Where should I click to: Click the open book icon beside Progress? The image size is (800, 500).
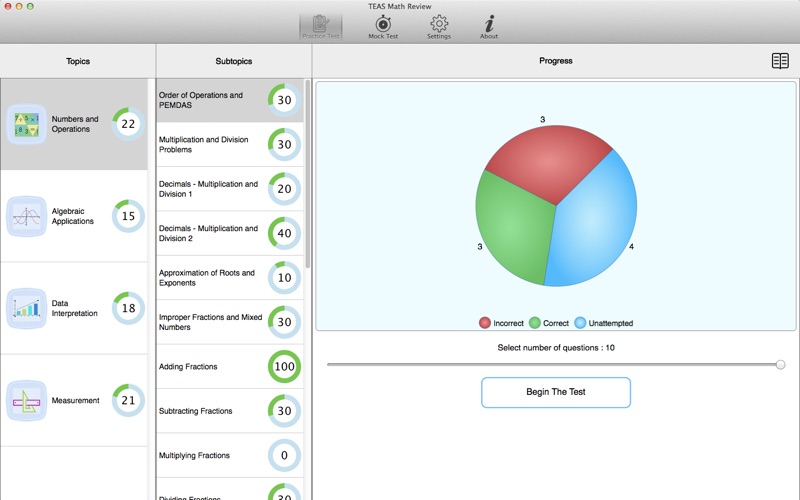(780, 61)
